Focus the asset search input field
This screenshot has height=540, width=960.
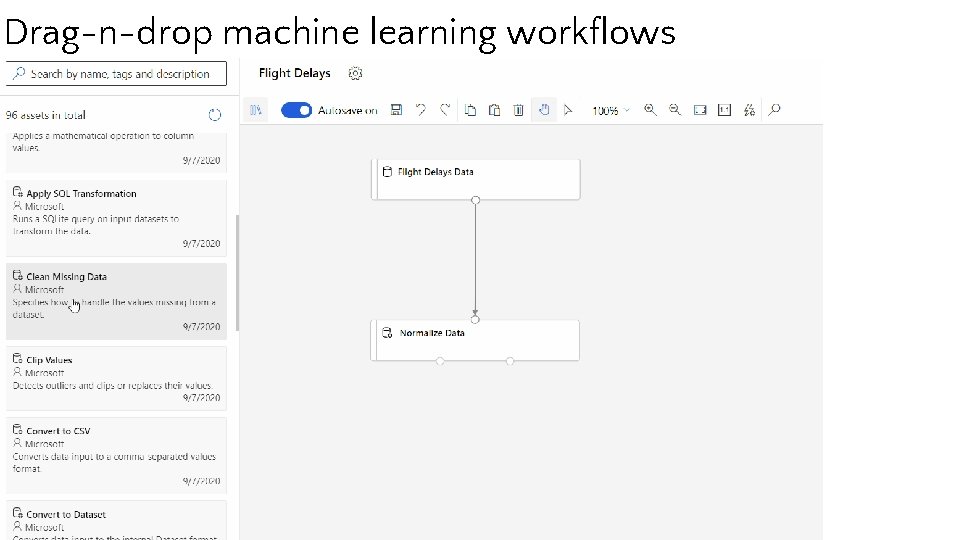116,73
